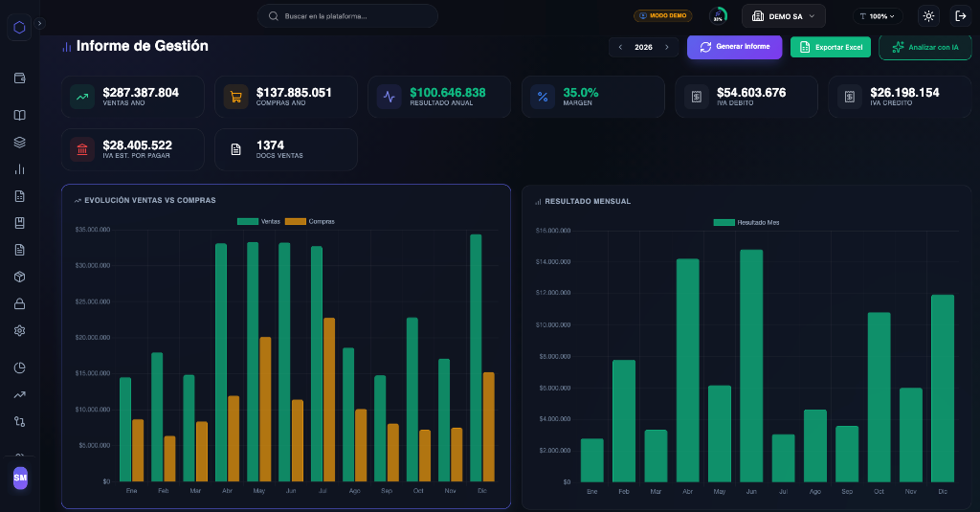Click the $28.405.522 IVA est. por pagar value
The height and width of the screenshot is (512, 980).
click(137, 145)
